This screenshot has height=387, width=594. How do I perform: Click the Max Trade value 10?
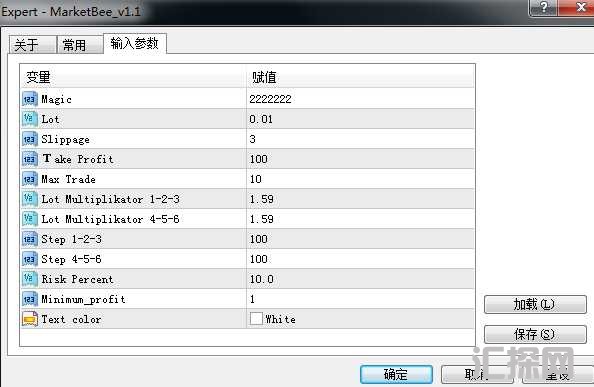click(x=256, y=179)
